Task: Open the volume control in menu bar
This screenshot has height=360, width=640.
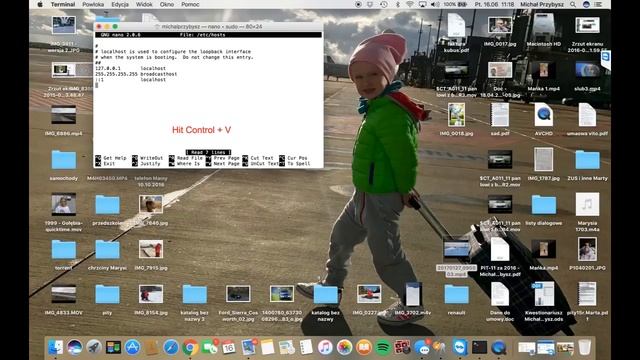Action: (x=436, y=4)
